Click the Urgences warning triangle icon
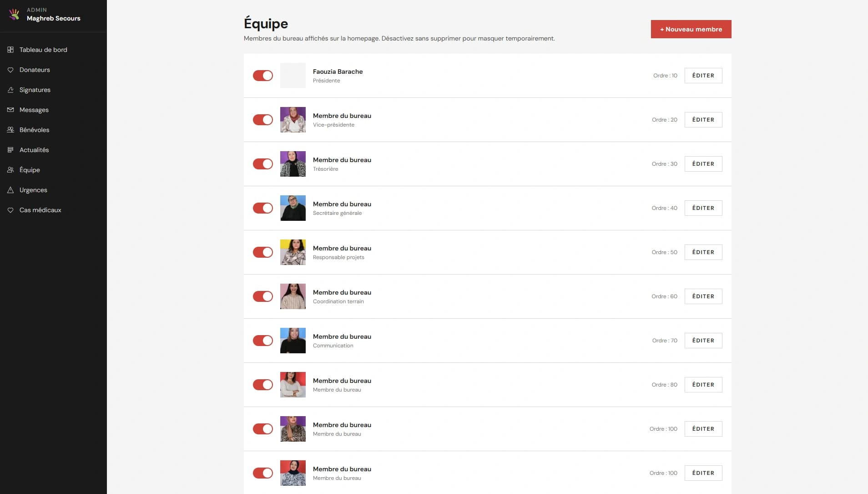Viewport: 868px width, 494px height. [10, 190]
